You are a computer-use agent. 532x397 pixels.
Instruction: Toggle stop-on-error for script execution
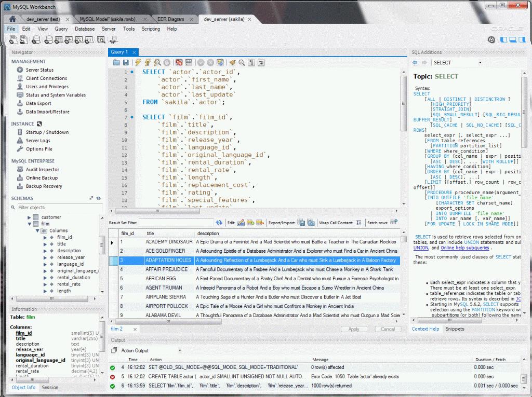pos(179,62)
